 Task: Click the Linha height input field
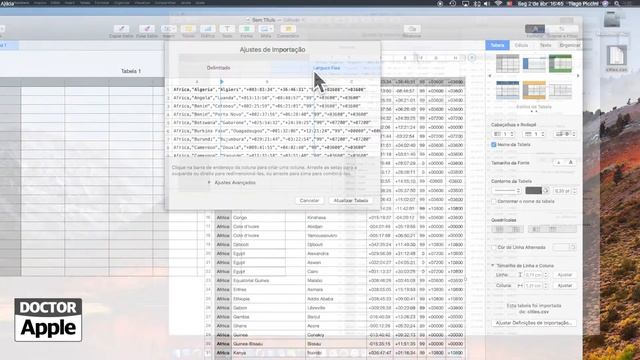[x=533, y=275]
